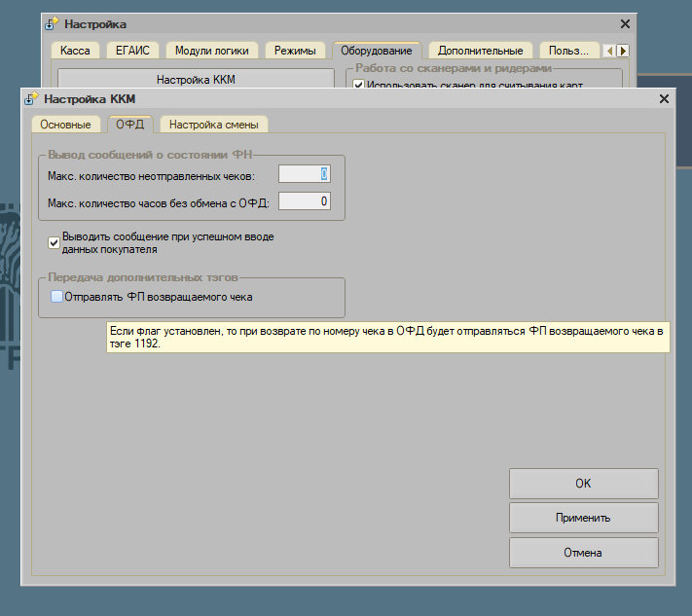This screenshot has width=692, height=616.
Task: Open the Касса tab
Action: point(75,51)
